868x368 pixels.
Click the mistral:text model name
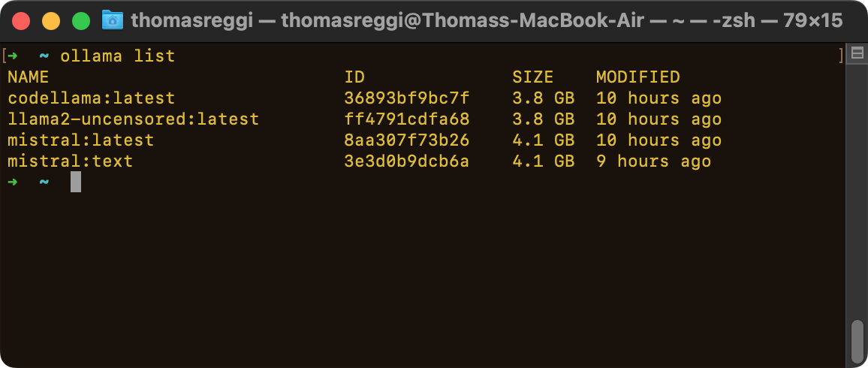coord(71,161)
